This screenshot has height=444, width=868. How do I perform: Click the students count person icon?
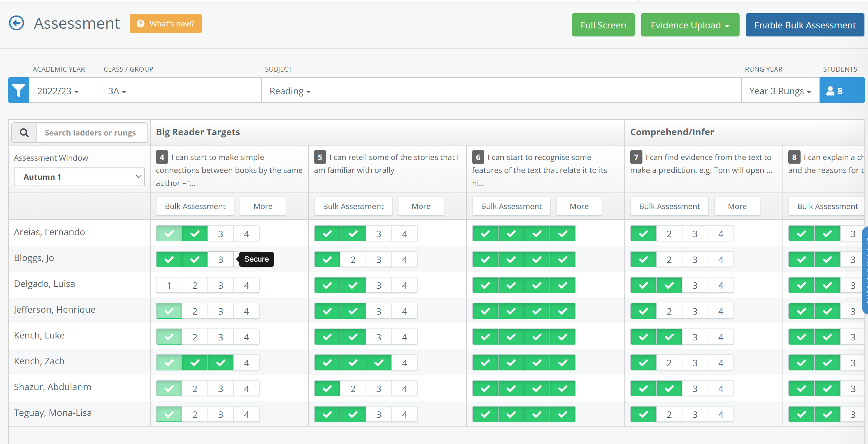coord(831,91)
